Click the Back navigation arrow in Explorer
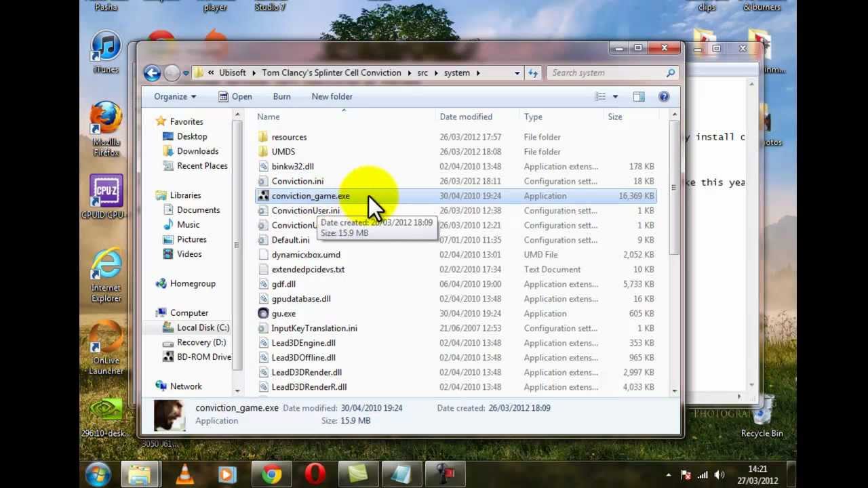Screen dimensions: 868x488 [x=153, y=73]
